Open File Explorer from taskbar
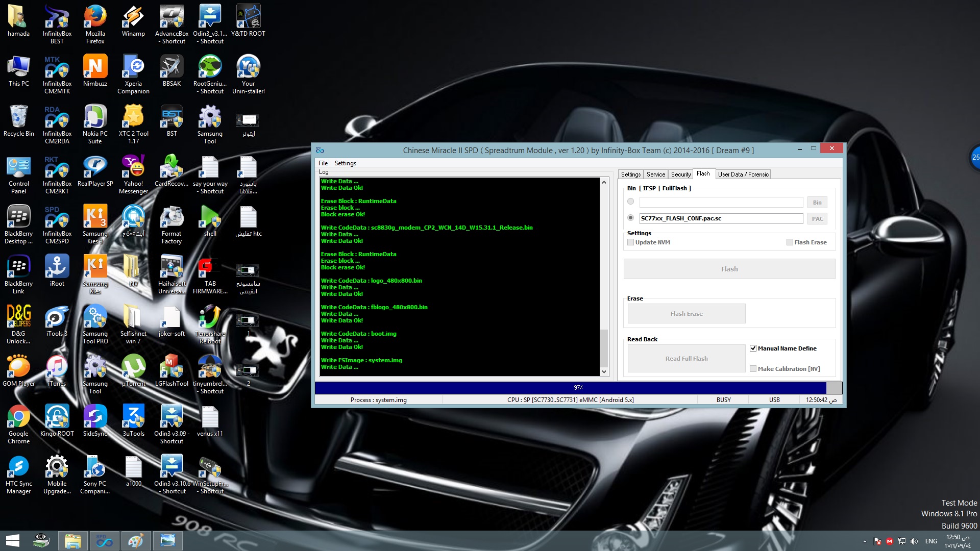 (72, 541)
